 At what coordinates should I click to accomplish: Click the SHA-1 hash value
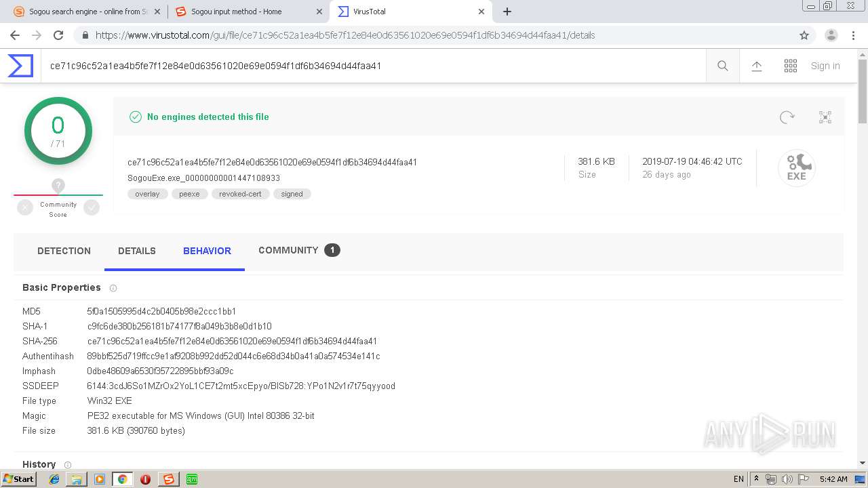(180, 327)
